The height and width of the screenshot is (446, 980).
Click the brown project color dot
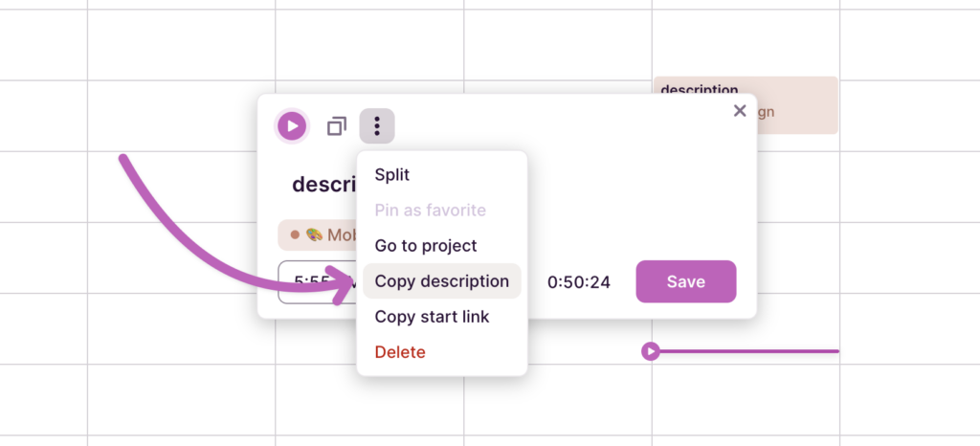(x=295, y=234)
